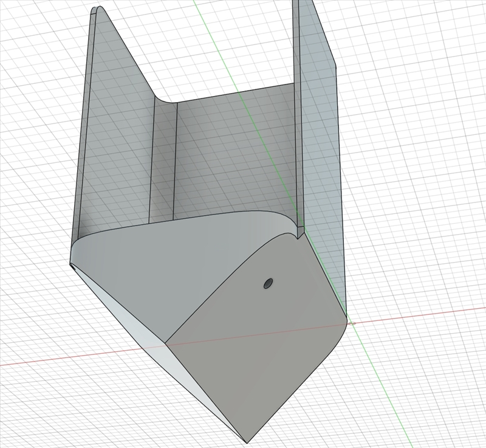Select the top edge of the back wall cutout

[235, 92]
